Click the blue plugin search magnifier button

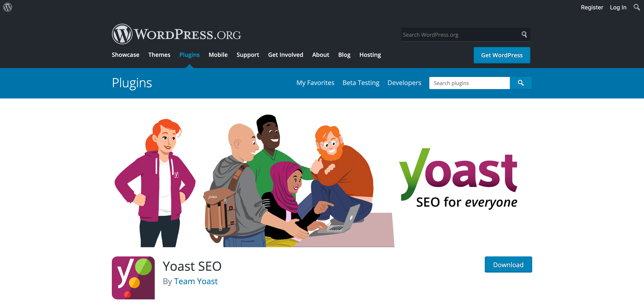point(521,83)
